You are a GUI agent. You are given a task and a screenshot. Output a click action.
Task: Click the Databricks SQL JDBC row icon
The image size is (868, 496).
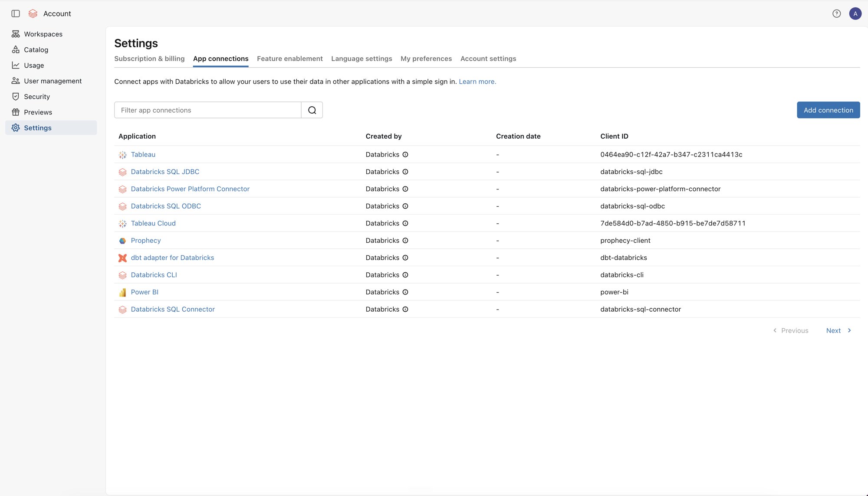point(123,172)
